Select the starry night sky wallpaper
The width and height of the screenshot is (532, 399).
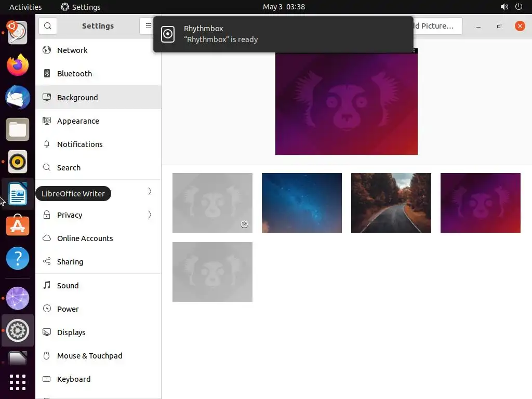pyautogui.click(x=302, y=203)
